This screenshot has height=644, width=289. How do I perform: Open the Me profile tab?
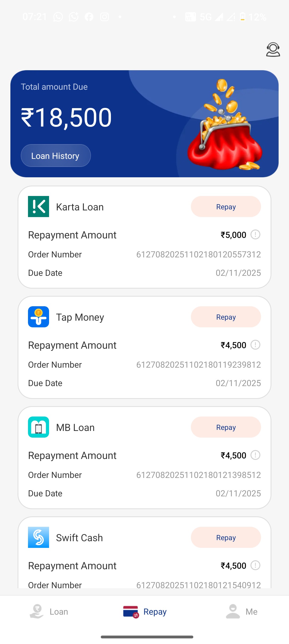click(242, 611)
